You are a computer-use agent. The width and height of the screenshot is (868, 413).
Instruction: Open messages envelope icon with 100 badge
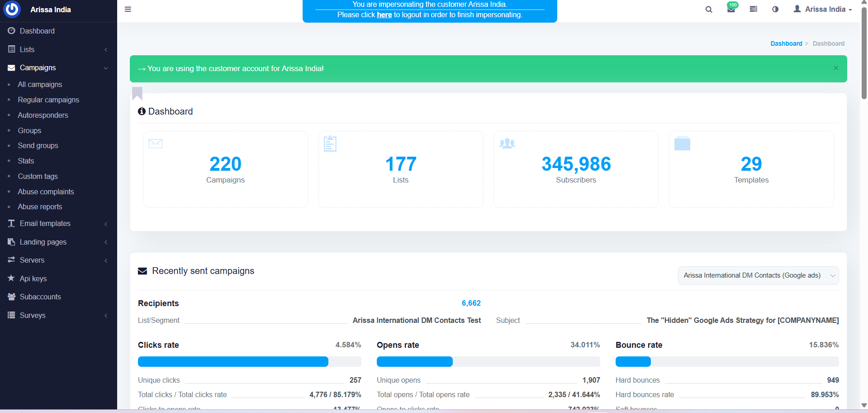[x=731, y=9]
